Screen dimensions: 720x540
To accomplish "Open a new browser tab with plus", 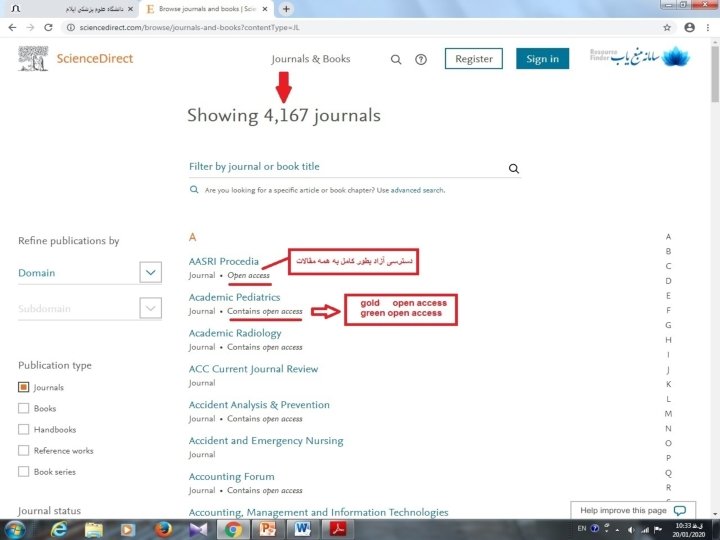I will [286, 9].
